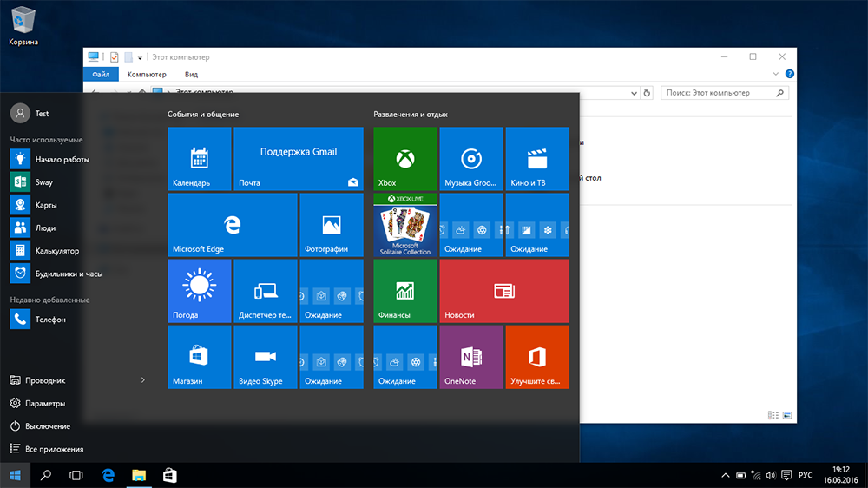
Task: Launch Edge from the taskbar
Action: point(108,475)
